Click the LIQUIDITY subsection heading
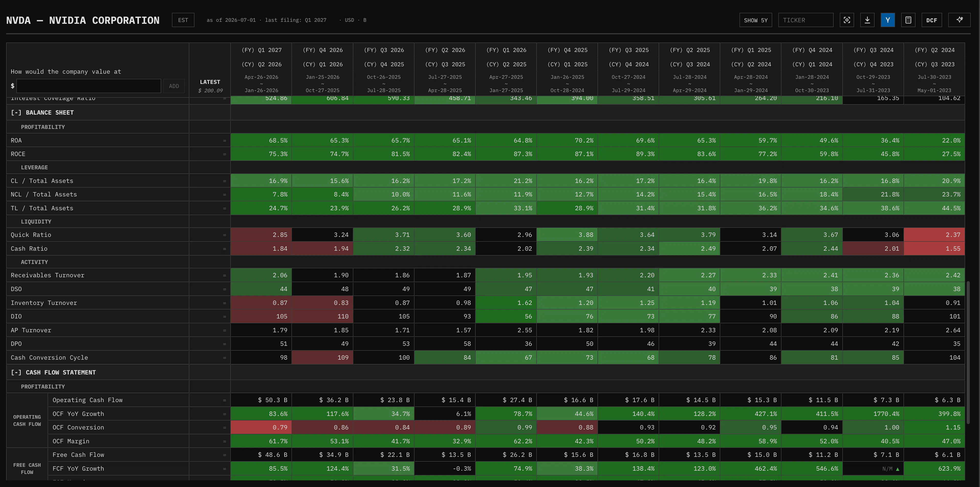 (x=36, y=222)
